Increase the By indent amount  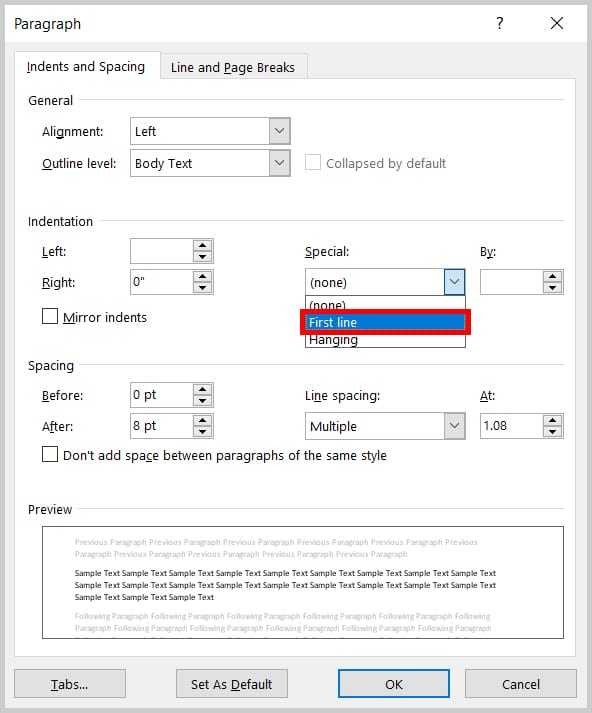(x=552, y=276)
